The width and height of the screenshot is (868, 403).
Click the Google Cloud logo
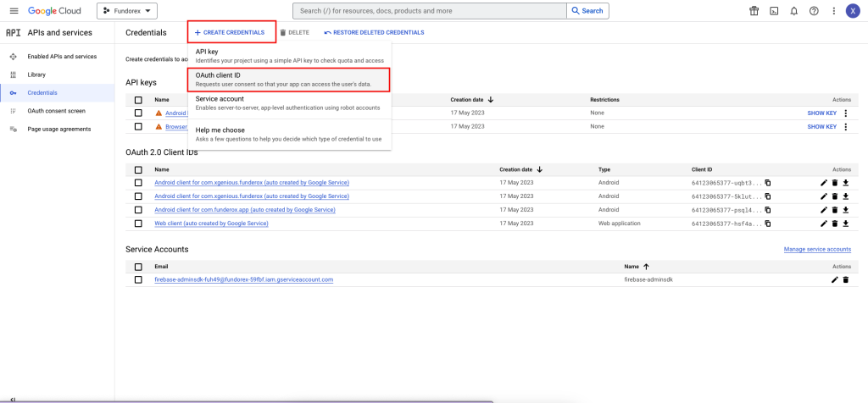[x=54, y=11]
